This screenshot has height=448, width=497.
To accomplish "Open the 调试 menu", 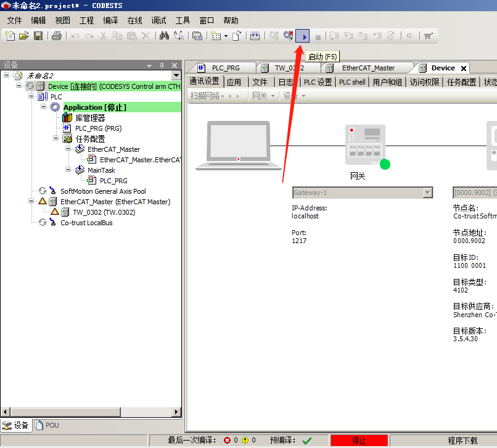I will pos(159,20).
